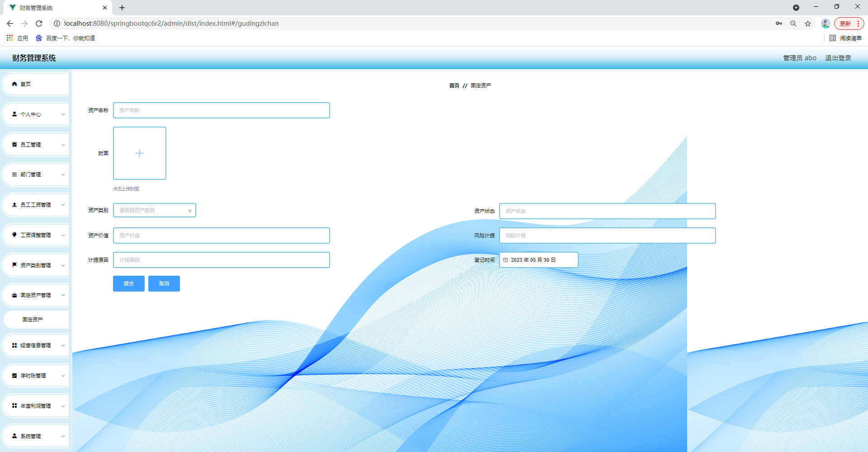Click the browser 更新 update button
Image resolution: width=868 pixels, height=452 pixels.
click(849, 24)
